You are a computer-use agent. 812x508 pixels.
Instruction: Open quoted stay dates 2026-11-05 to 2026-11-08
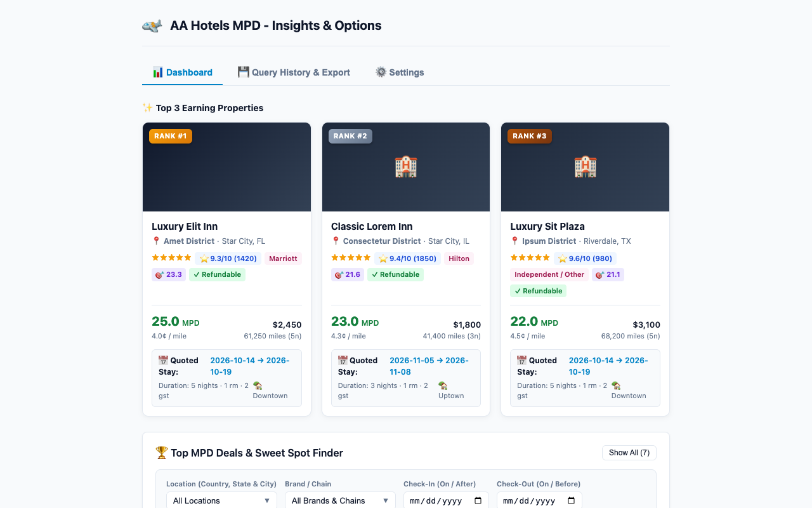point(429,366)
